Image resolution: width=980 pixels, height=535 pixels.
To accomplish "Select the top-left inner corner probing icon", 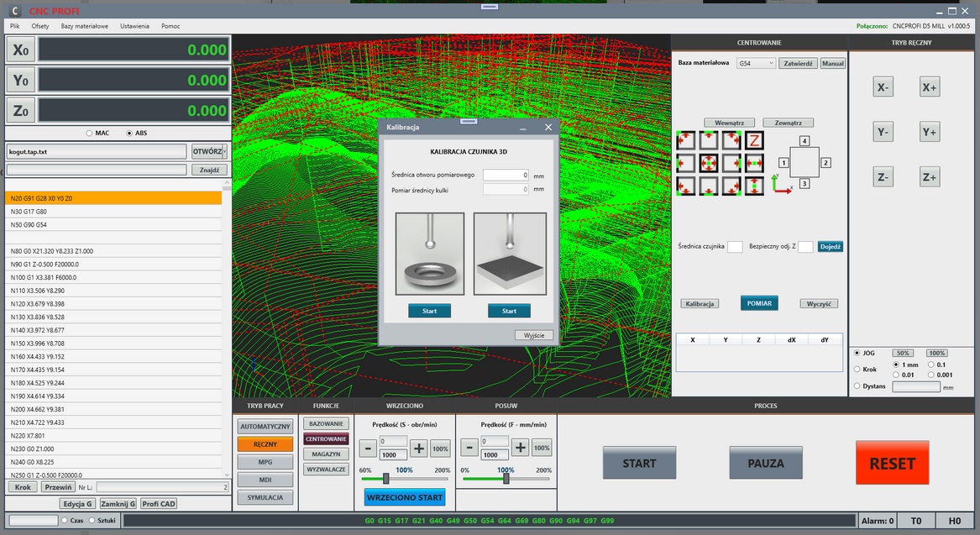I will pos(685,140).
